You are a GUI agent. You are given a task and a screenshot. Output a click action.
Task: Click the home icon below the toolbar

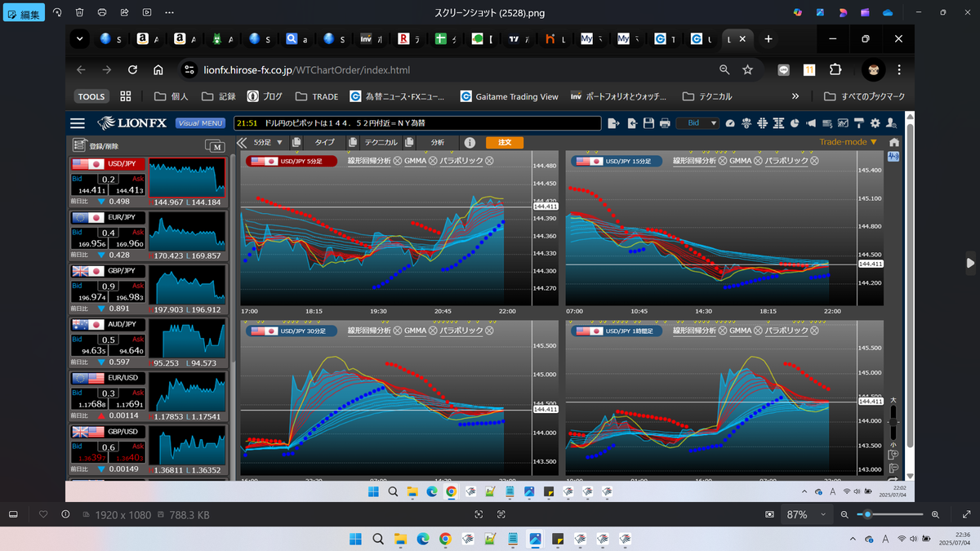point(893,142)
